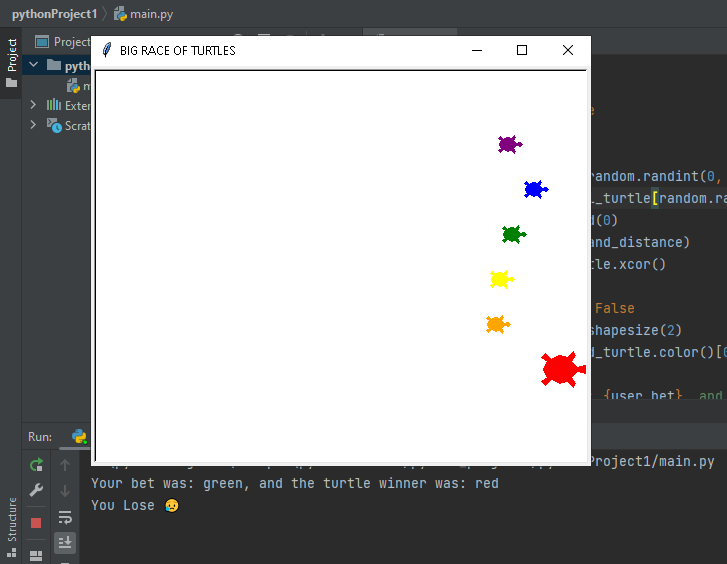This screenshot has width=727, height=564.
Task: Click the Project view selector
Action: click(63, 42)
